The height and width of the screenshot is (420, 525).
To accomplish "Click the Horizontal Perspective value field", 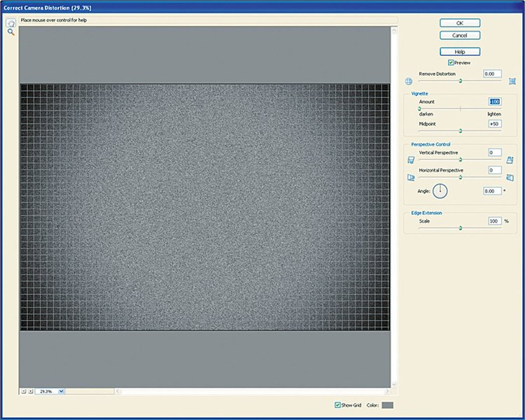I will [495, 170].
